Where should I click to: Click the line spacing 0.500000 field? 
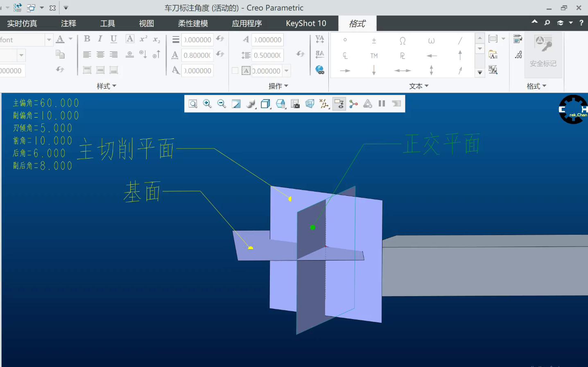tap(267, 55)
